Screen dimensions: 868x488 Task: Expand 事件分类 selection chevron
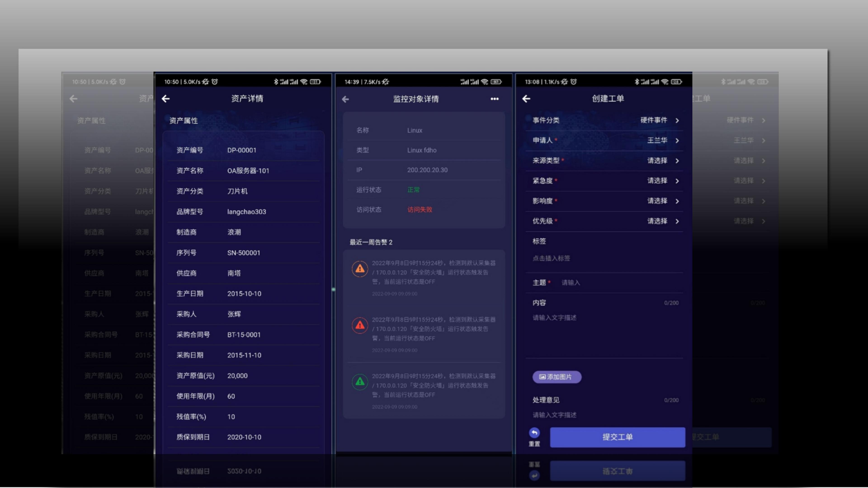[x=677, y=121]
